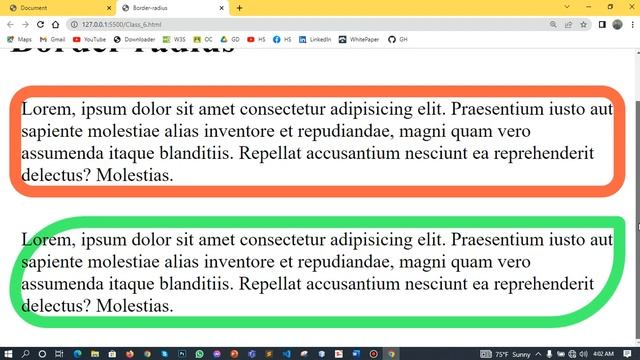640x360 pixels.
Task: Open the GD bookmark
Action: 230,39
